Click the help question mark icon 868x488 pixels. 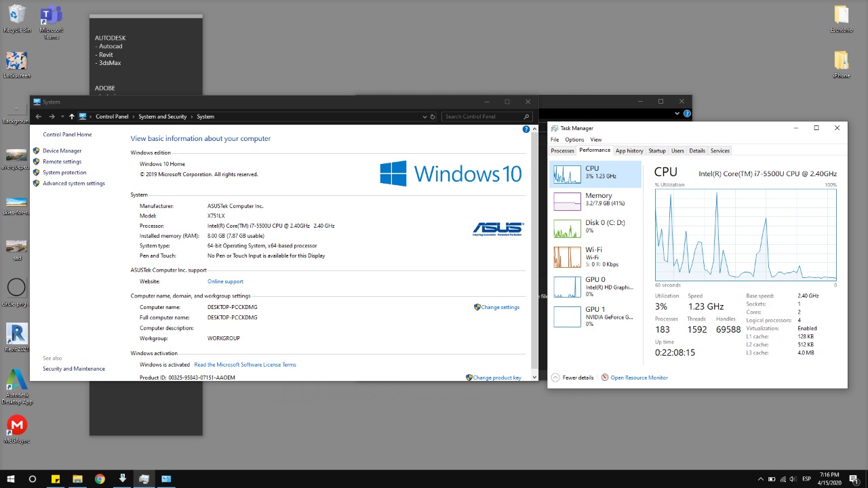[x=526, y=129]
